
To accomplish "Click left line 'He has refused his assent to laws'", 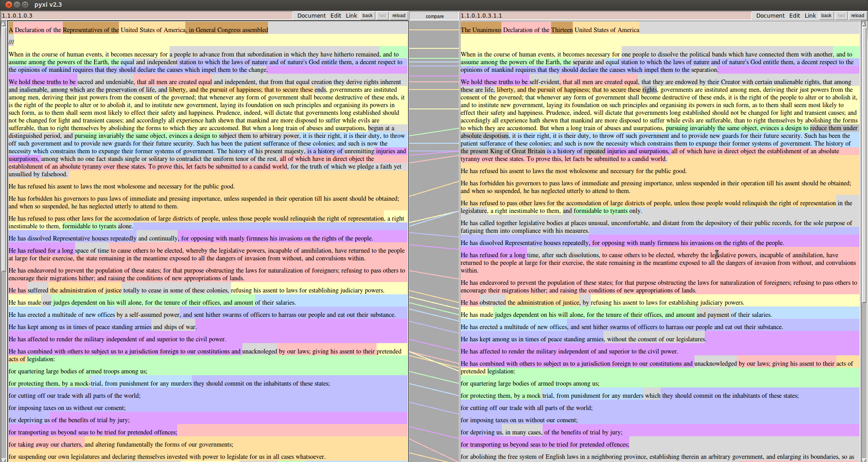I will tap(122, 187).
